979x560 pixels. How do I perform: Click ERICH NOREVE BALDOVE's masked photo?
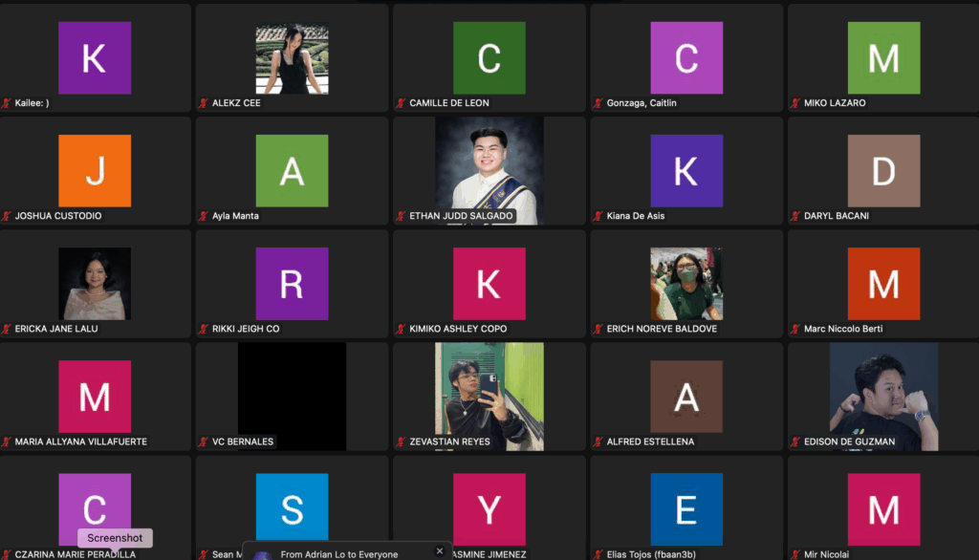pyautogui.click(x=685, y=283)
